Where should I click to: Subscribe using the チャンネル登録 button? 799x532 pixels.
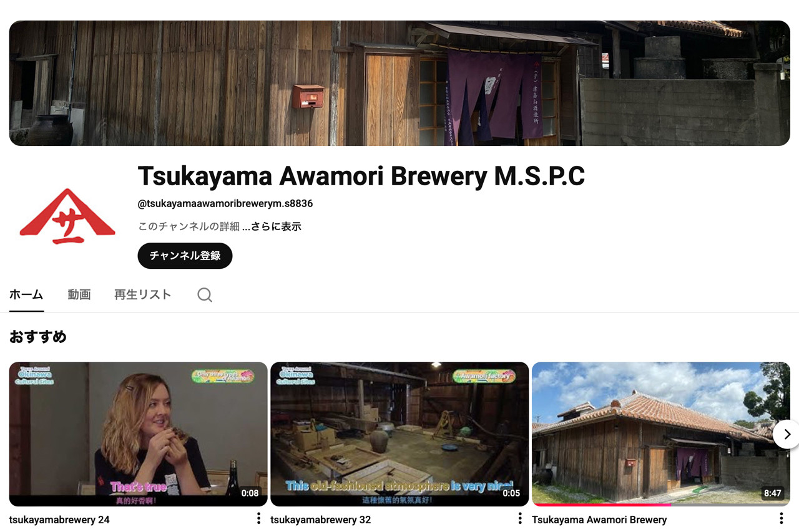coord(185,256)
